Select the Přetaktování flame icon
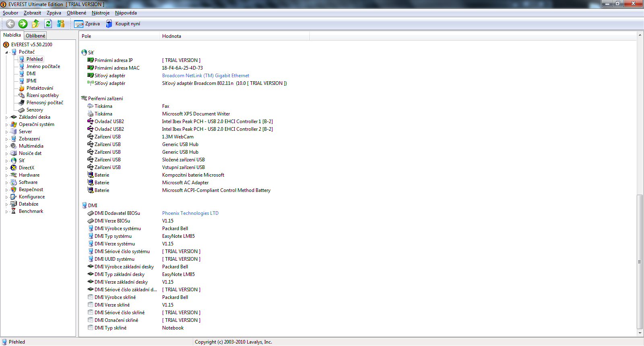 (x=22, y=88)
